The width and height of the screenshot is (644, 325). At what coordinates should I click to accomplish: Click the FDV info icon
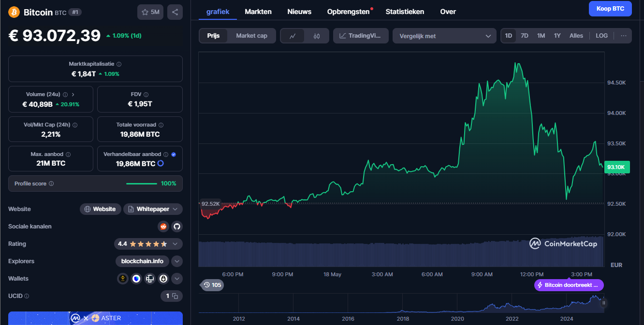tap(146, 95)
